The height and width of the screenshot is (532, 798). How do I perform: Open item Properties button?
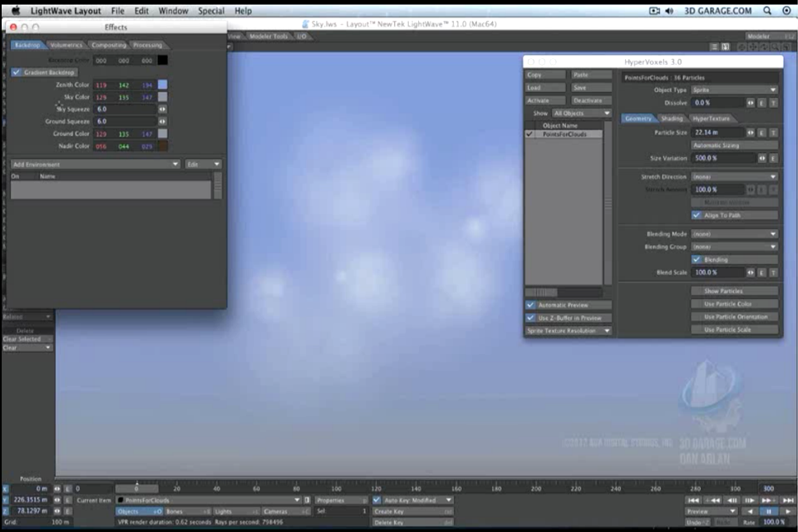pyautogui.click(x=341, y=500)
